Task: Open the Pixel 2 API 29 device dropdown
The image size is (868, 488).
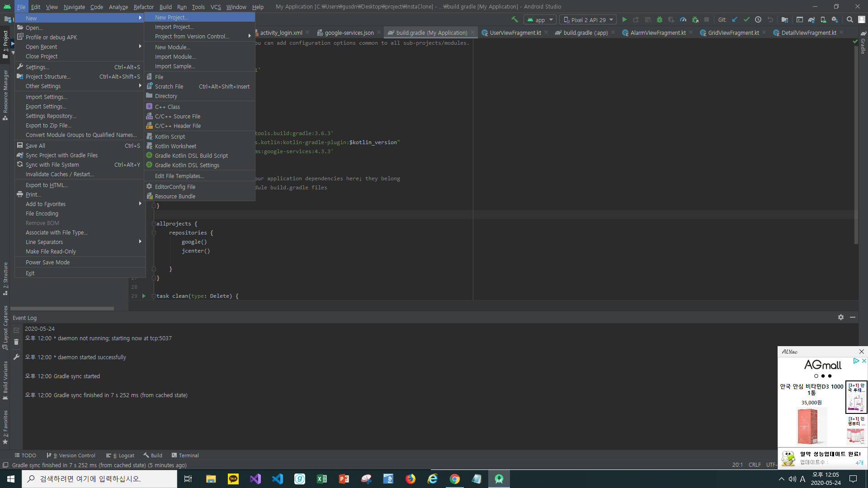Action: pyautogui.click(x=588, y=20)
